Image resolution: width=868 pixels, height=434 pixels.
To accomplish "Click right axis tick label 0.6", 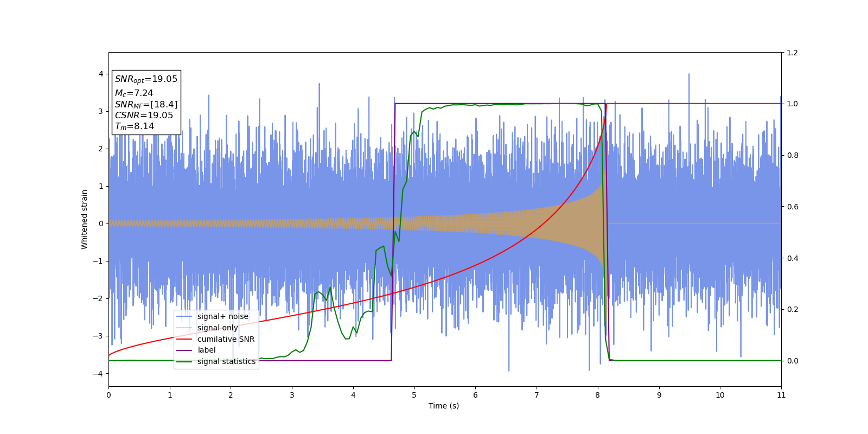I will click(792, 207).
